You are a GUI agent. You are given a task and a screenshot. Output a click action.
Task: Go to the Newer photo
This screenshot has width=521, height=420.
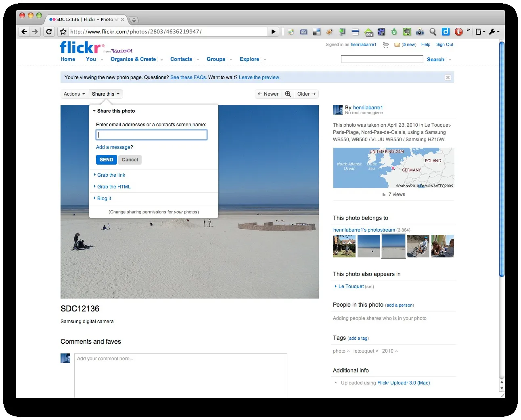pos(268,94)
